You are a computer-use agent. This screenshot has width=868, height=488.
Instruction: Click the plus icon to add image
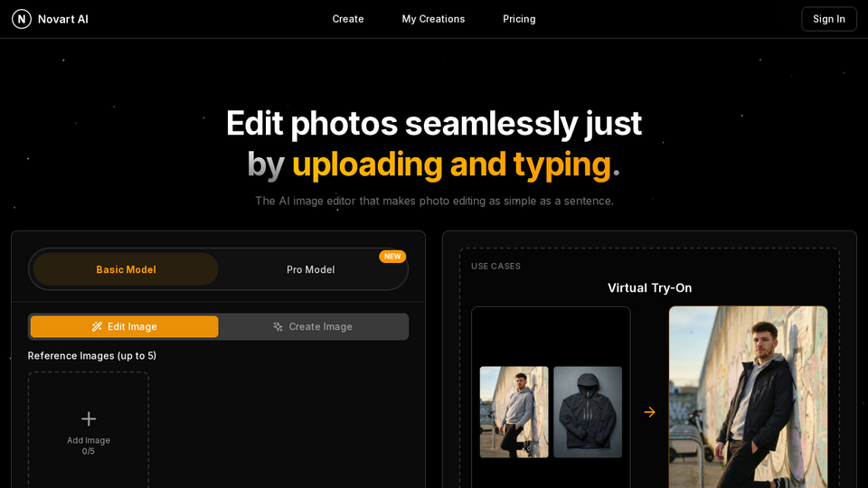pyautogui.click(x=89, y=418)
